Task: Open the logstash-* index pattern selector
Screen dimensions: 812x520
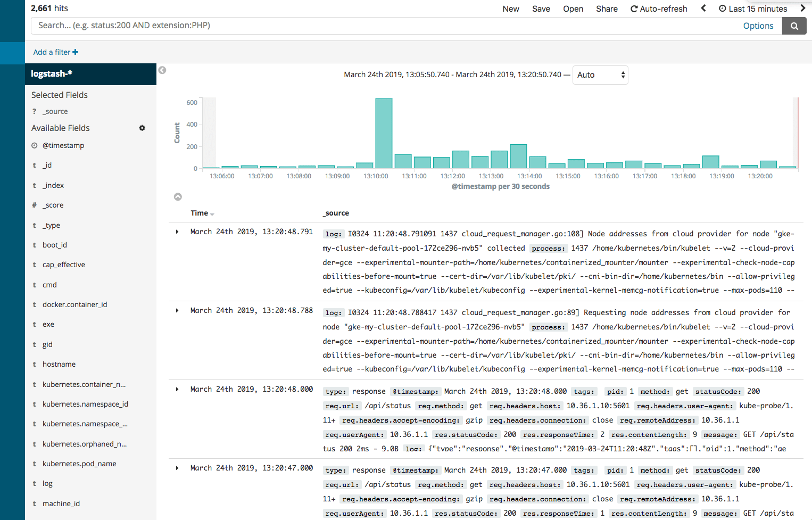Action: [90, 74]
